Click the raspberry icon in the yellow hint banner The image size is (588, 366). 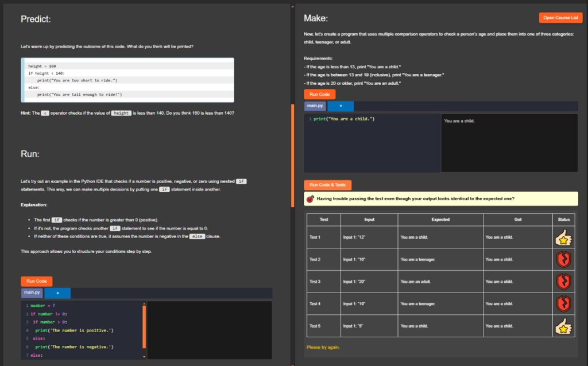[x=311, y=198]
